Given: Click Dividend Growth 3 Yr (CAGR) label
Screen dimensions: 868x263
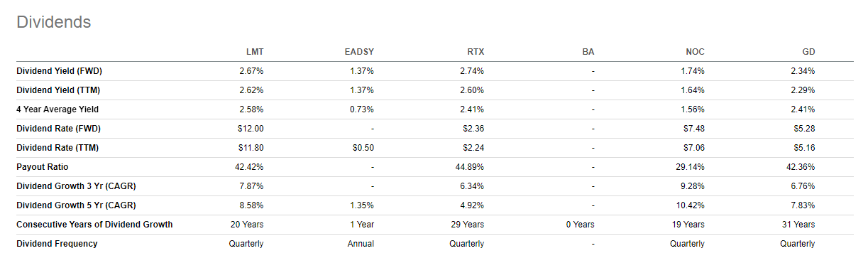Looking at the screenshot, I should [x=77, y=186].
